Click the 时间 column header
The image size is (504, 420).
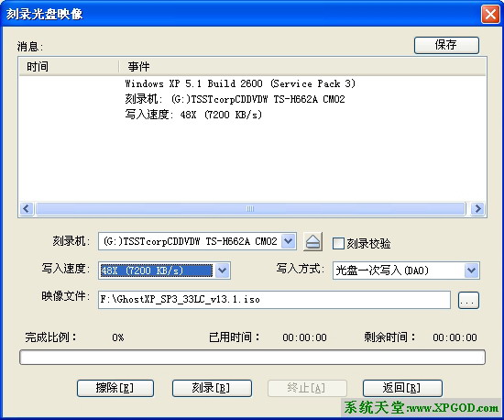coord(69,67)
